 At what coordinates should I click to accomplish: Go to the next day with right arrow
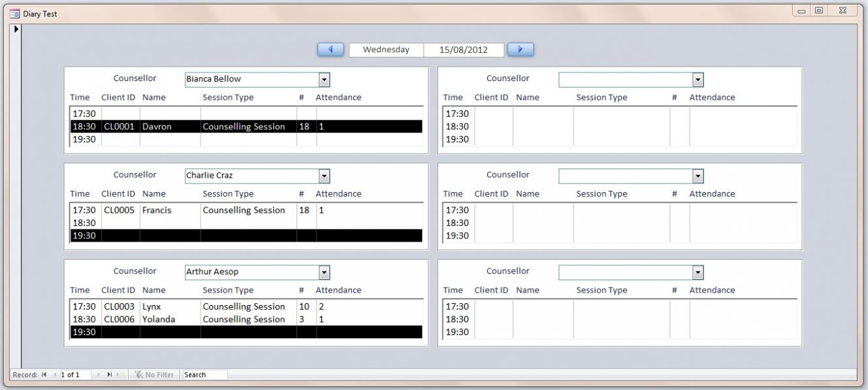point(521,49)
